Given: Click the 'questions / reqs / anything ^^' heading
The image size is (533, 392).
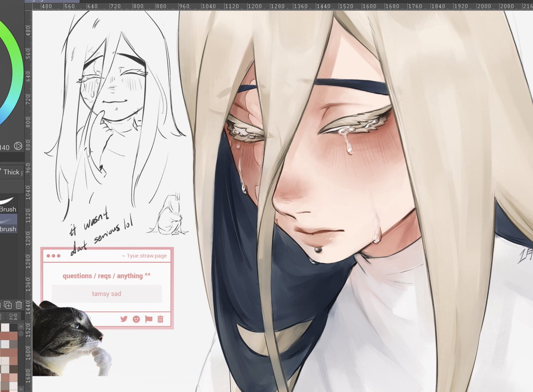Looking at the screenshot, I should [107, 276].
